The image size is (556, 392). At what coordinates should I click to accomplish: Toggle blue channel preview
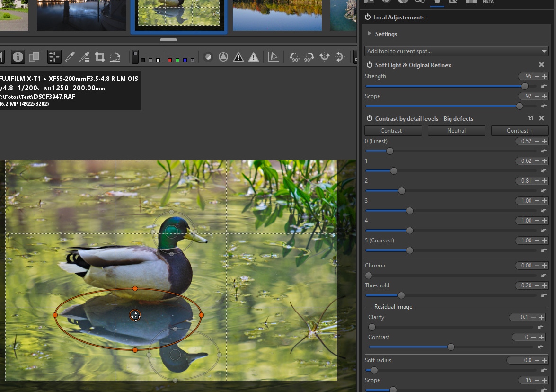tap(185, 60)
